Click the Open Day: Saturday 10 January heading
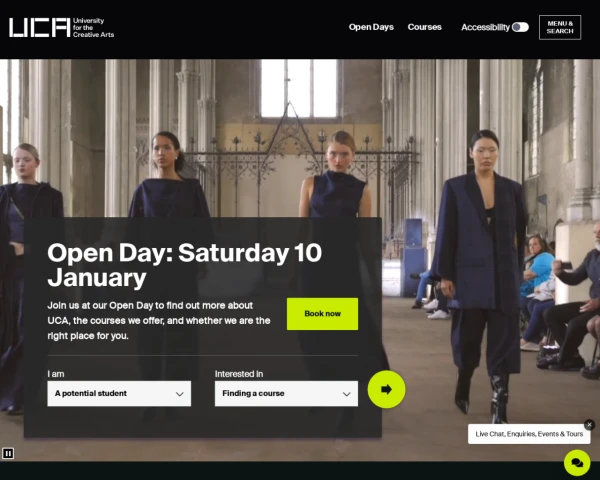The height and width of the screenshot is (480, 600). (x=184, y=265)
